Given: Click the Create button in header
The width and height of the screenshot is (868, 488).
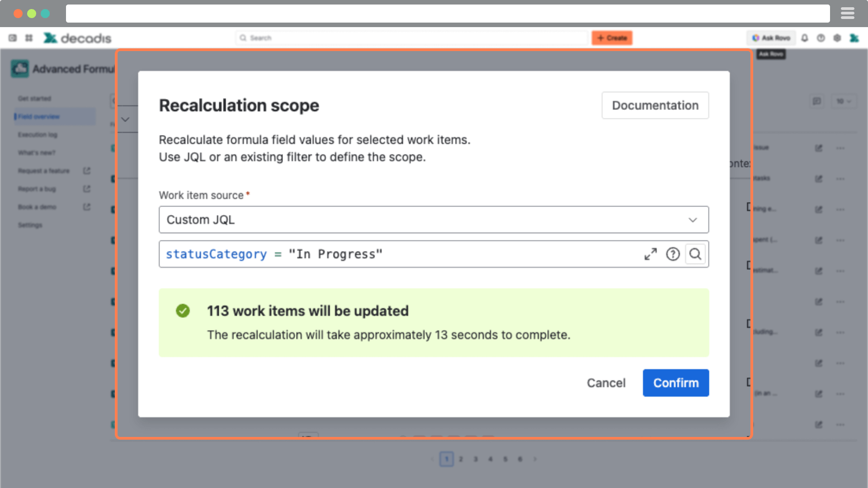Looking at the screenshot, I should point(612,38).
